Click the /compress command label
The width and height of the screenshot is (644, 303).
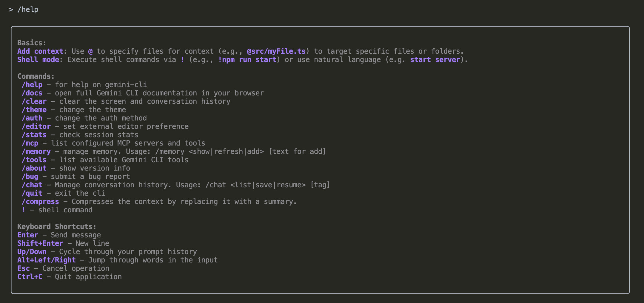click(x=40, y=202)
